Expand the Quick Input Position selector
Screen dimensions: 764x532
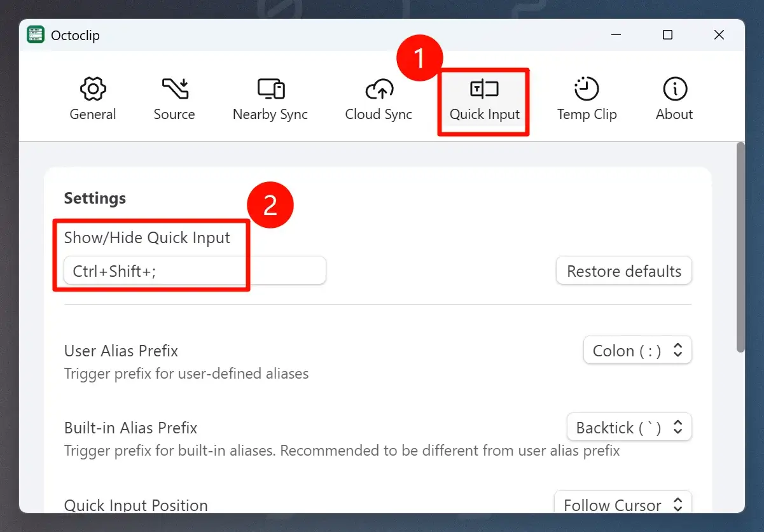click(622, 505)
